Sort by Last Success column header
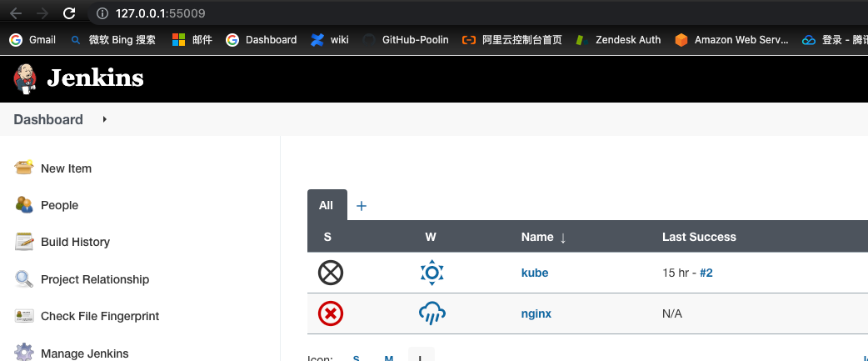Viewport: 868px width, 361px height. pyautogui.click(x=699, y=237)
